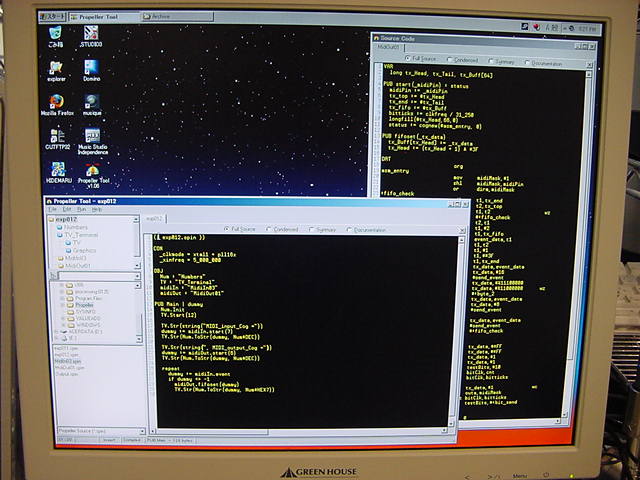This screenshot has height=480, width=640.
Task: Select the musique desktop icon
Action: pos(92,105)
